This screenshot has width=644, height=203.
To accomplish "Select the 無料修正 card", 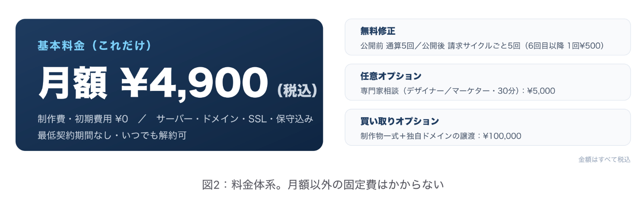I will (x=487, y=37).
